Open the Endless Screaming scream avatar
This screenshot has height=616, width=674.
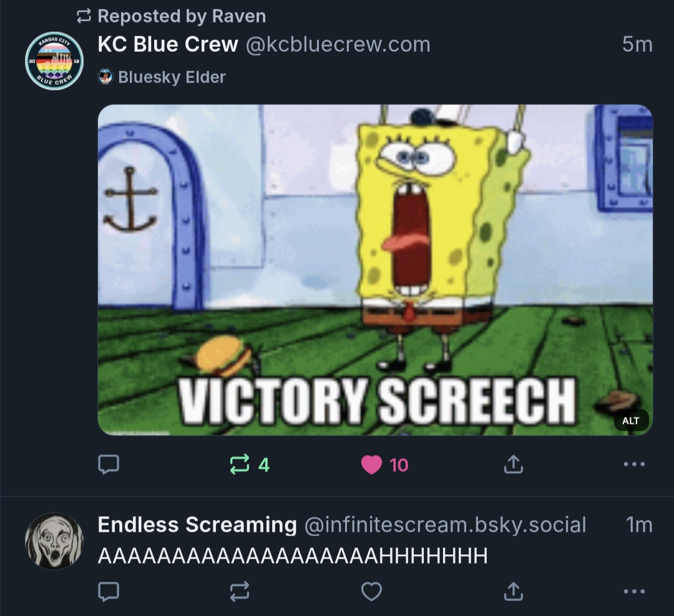coord(54,541)
